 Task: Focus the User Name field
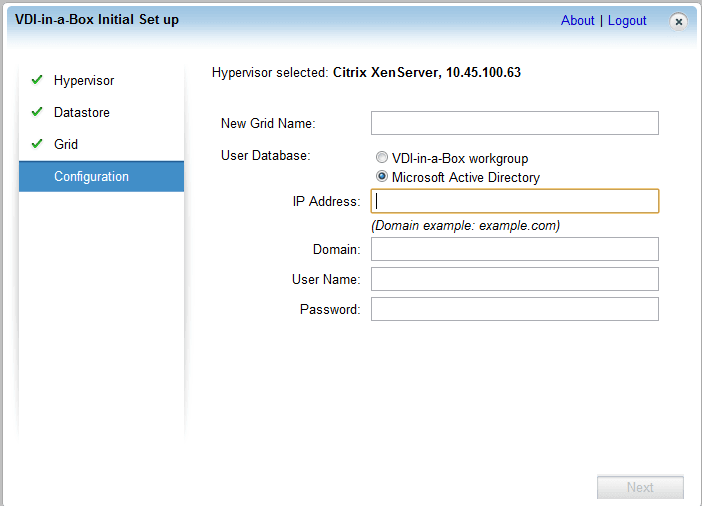(514, 279)
